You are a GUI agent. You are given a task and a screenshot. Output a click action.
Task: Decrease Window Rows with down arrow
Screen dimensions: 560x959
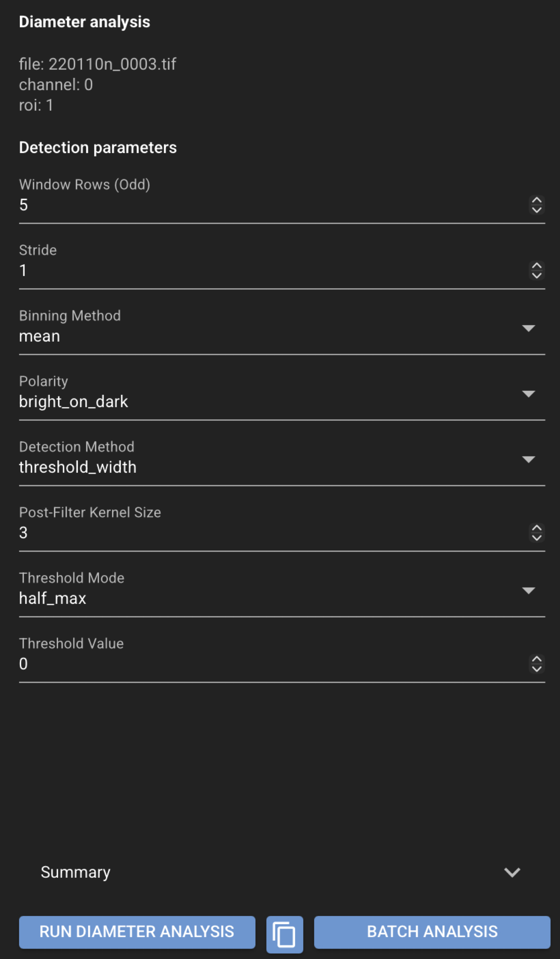click(536, 210)
